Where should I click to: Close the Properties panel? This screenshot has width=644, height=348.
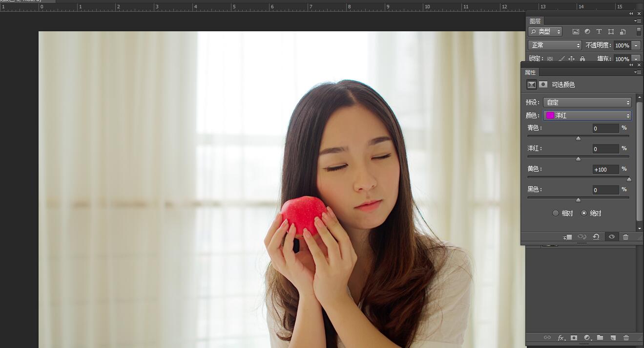[639, 65]
